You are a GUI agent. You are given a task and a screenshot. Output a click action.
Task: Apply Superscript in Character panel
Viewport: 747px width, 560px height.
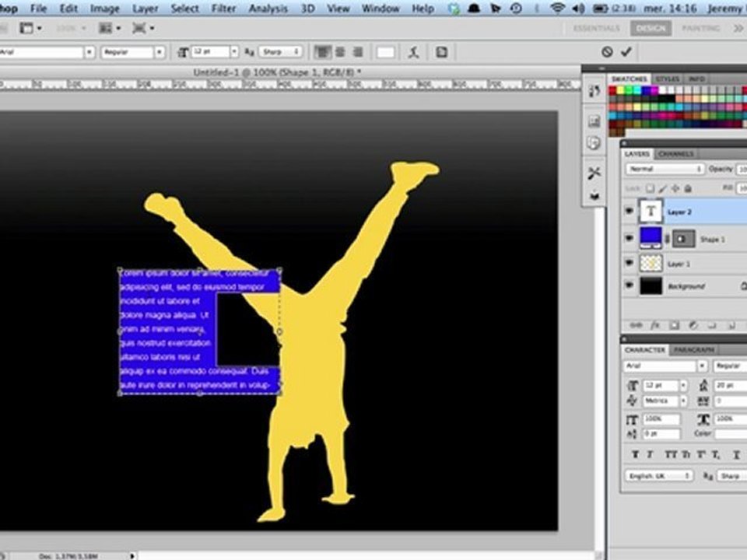[x=701, y=454]
